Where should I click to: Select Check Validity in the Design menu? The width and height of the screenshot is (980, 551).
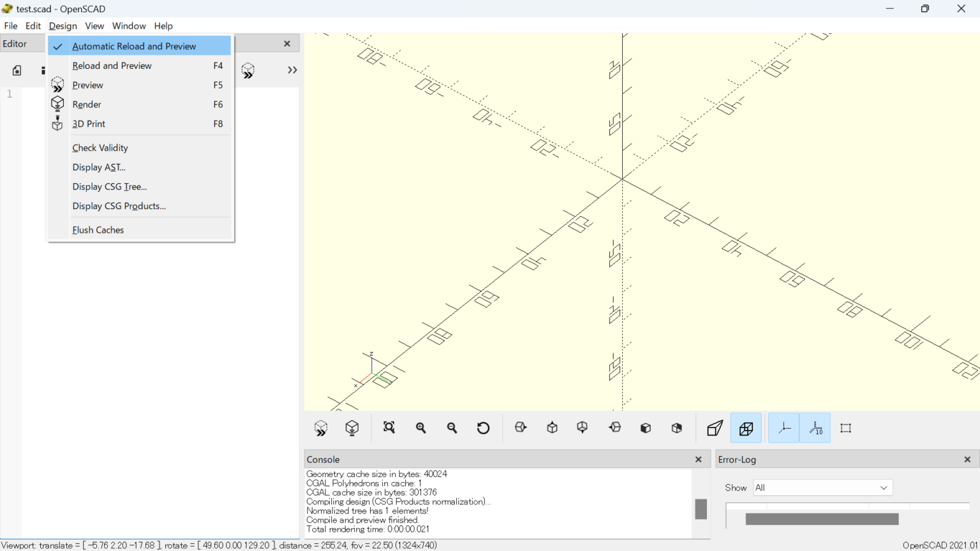[100, 147]
